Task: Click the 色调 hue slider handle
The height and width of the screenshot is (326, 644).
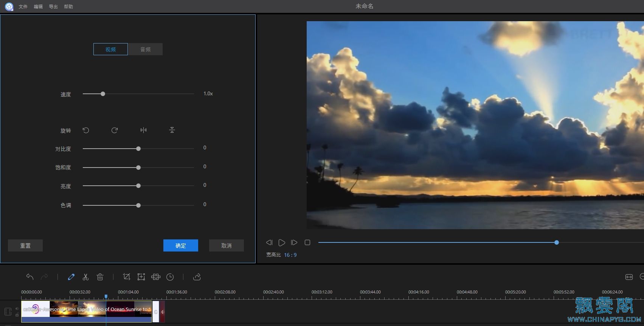Action: [138, 205]
